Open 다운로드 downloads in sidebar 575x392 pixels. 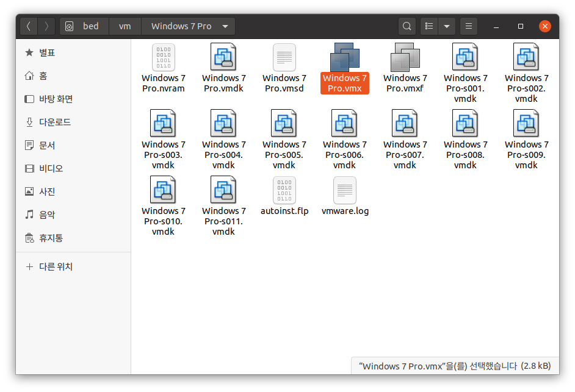point(73,122)
